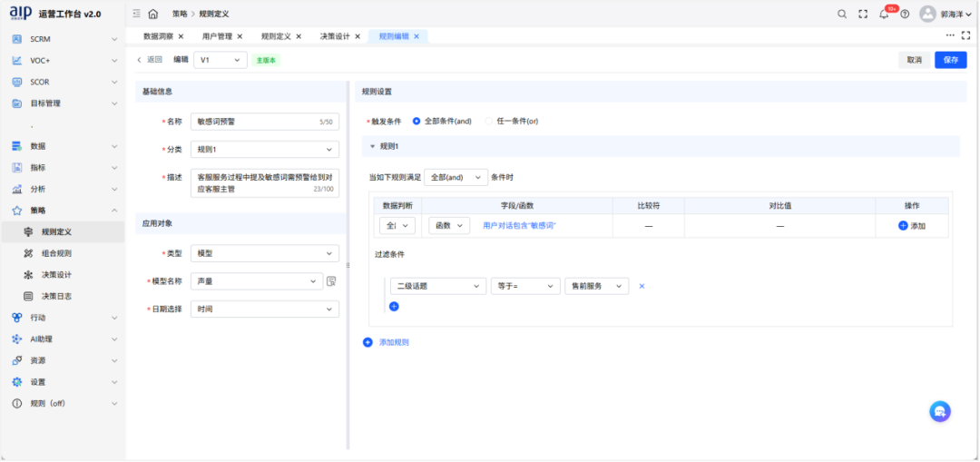The height and width of the screenshot is (462, 980).
Task: Open the 售前服务 value dropdown
Action: 596,286
